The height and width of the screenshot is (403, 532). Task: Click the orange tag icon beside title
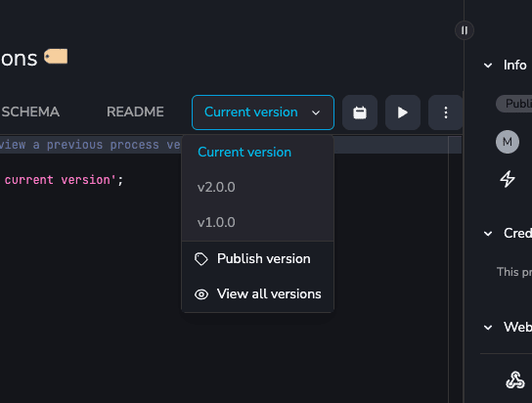56,57
